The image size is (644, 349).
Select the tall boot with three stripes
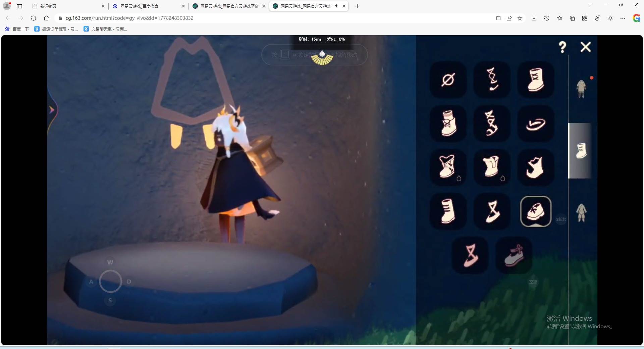(448, 211)
